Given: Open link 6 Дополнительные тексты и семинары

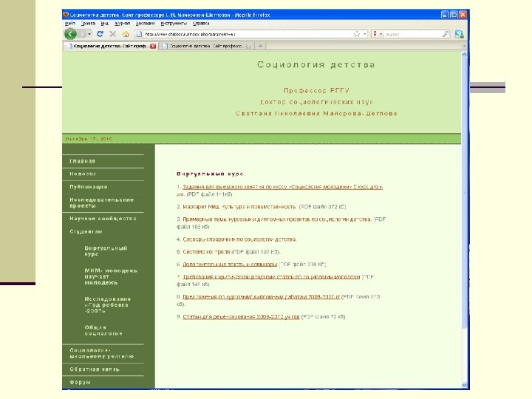Looking at the screenshot, I should [x=230, y=265].
